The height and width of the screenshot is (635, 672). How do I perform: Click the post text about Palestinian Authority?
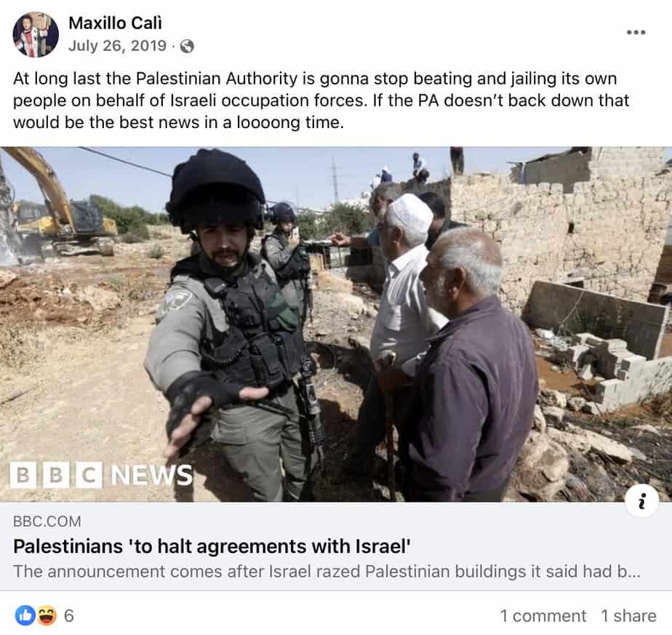click(321, 100)
